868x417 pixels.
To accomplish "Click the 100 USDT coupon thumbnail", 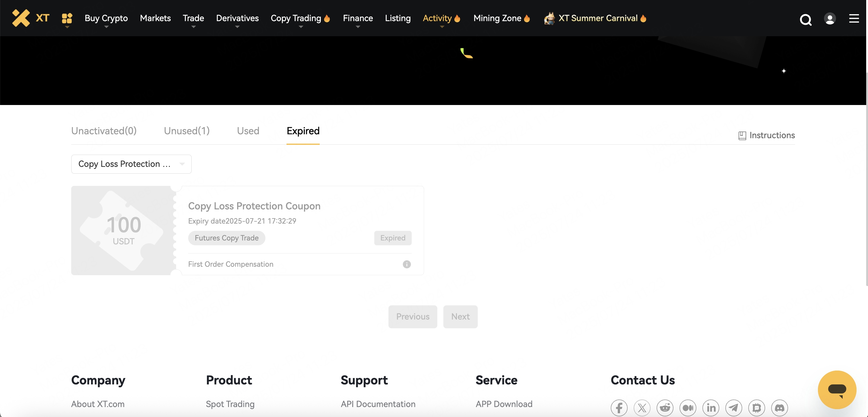I will click(x=123, y=231).
